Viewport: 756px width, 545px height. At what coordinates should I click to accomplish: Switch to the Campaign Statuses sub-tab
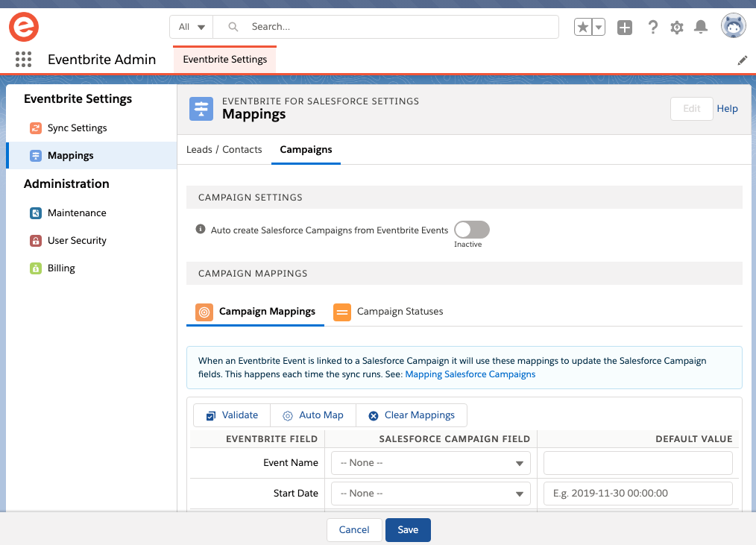click(x=388, y=312)
